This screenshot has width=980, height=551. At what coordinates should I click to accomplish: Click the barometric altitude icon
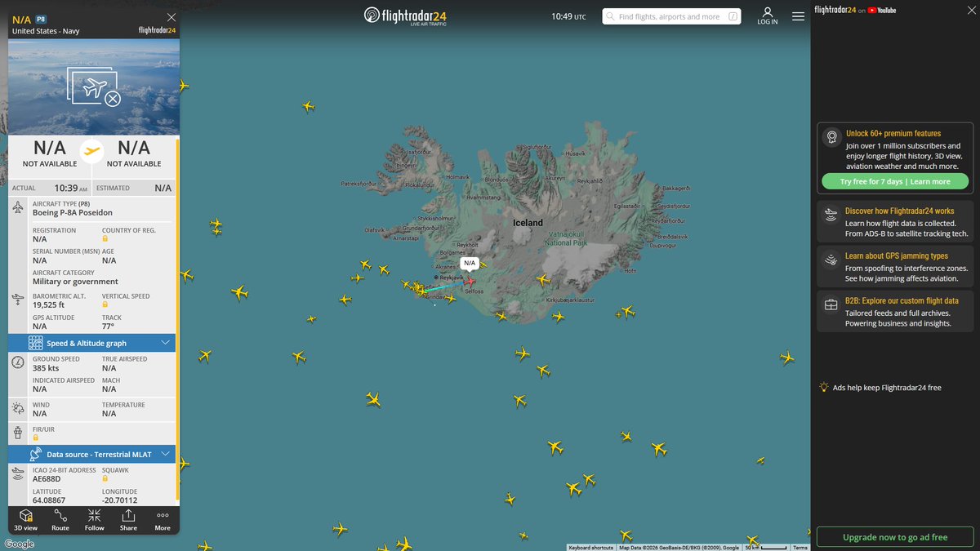[x=18, y=300]
